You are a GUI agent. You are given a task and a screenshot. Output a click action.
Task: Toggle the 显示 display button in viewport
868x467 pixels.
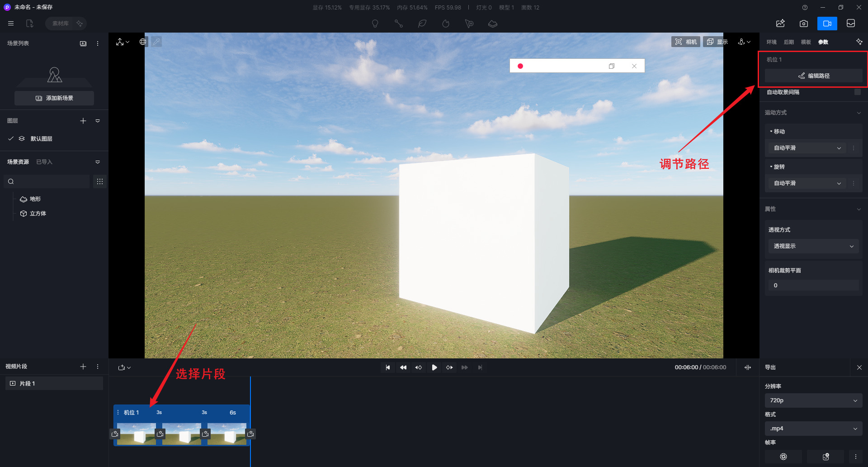717,42
